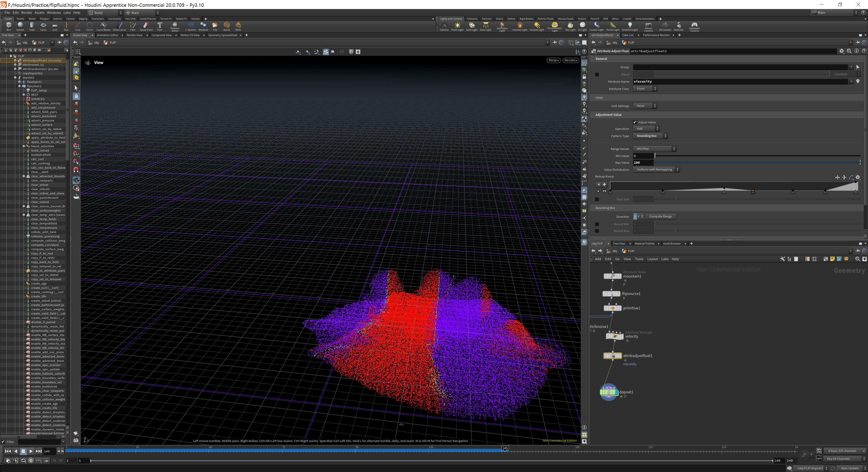Click the Play forward button
This screenshot has height=472, width=868.
(x=31, y=451)
